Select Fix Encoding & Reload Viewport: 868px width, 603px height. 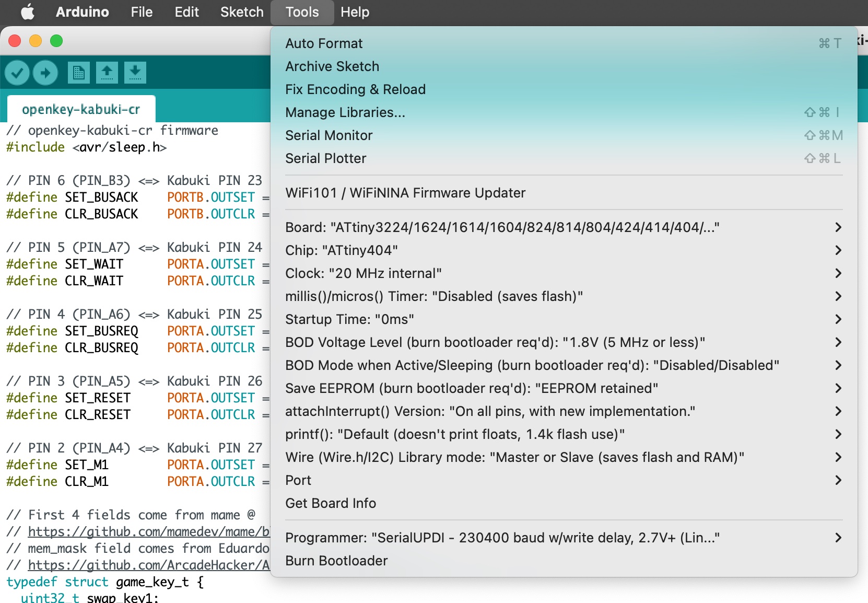[564, 89]
